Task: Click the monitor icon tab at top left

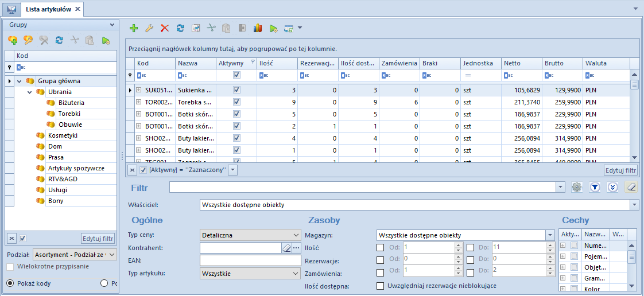Action: coord(11,9)
